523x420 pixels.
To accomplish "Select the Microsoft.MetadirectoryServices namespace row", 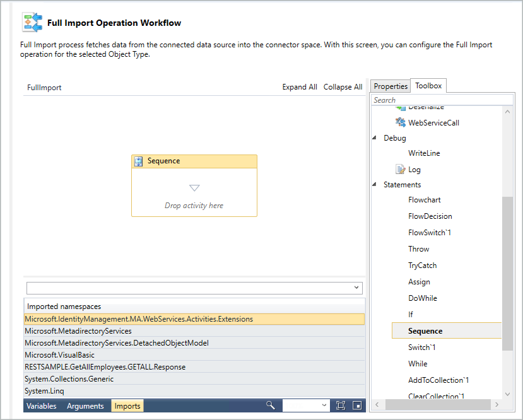I will point(194,331).
